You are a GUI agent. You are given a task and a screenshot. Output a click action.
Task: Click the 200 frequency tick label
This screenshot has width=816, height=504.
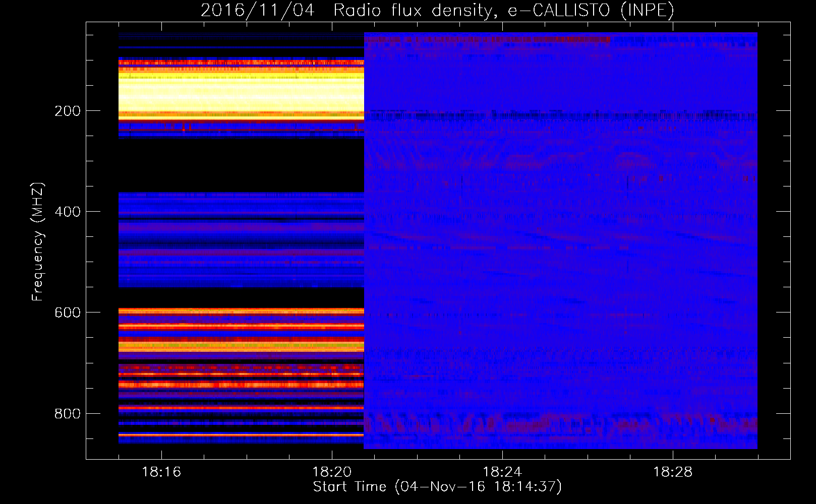click(68, 111)
